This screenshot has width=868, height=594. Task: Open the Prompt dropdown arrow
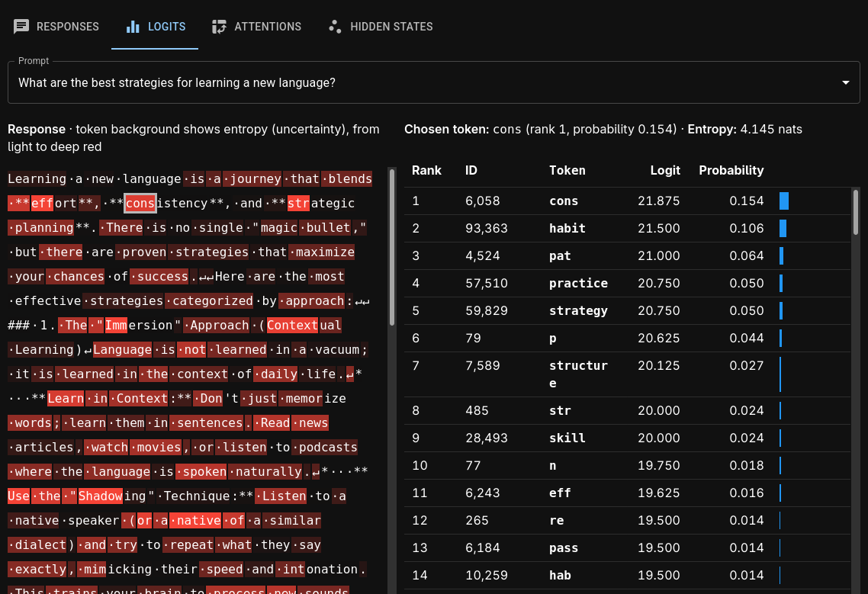point(845,82)
